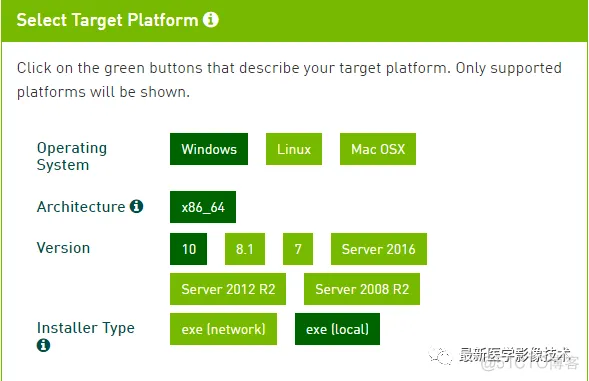Click the Select Target Platform header
This screenshot has width=589, height=381.
[107, 20]
